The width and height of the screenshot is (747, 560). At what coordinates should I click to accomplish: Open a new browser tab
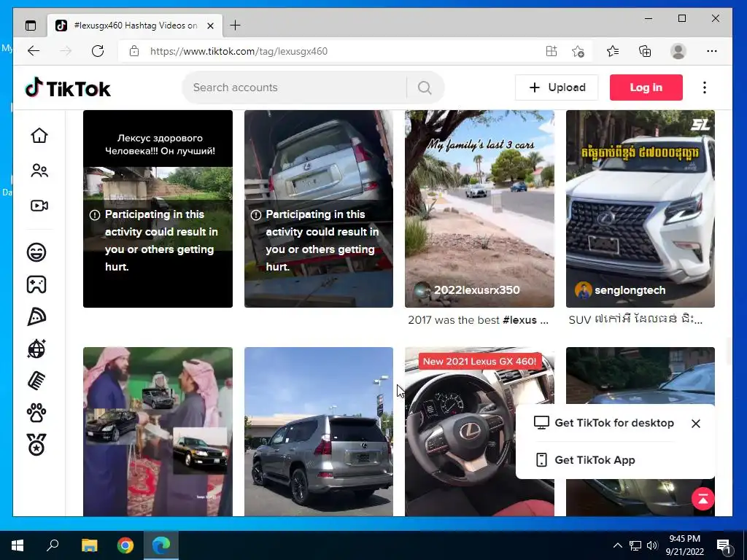point(236,26)
